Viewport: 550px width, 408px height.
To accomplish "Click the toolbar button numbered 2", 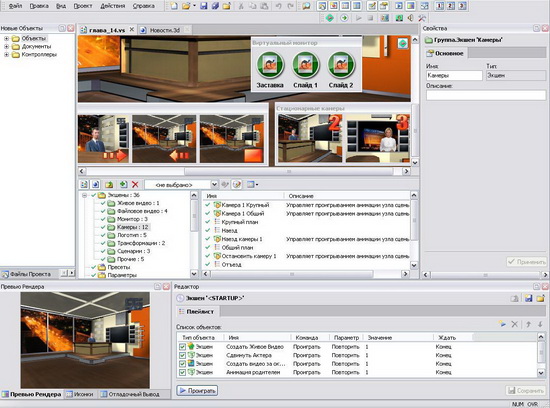I will point(451,6).
